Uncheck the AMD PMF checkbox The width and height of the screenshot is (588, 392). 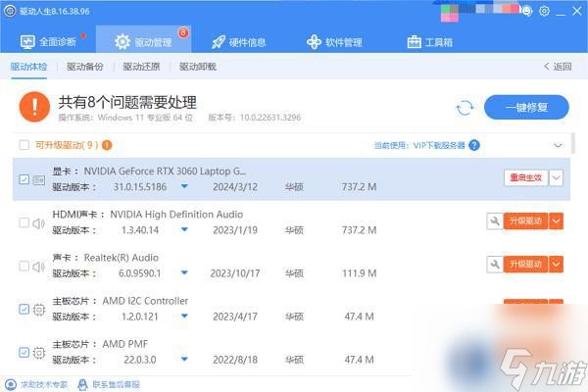coord(24,353)
